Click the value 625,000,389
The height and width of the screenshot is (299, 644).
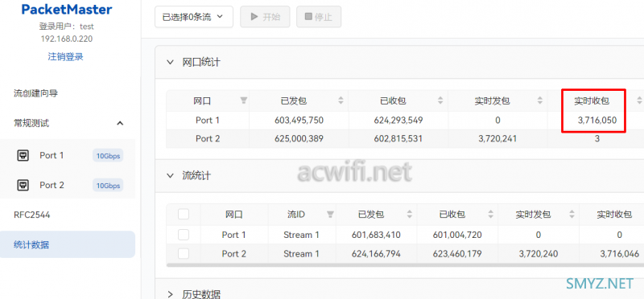click(x=299, y=138)
